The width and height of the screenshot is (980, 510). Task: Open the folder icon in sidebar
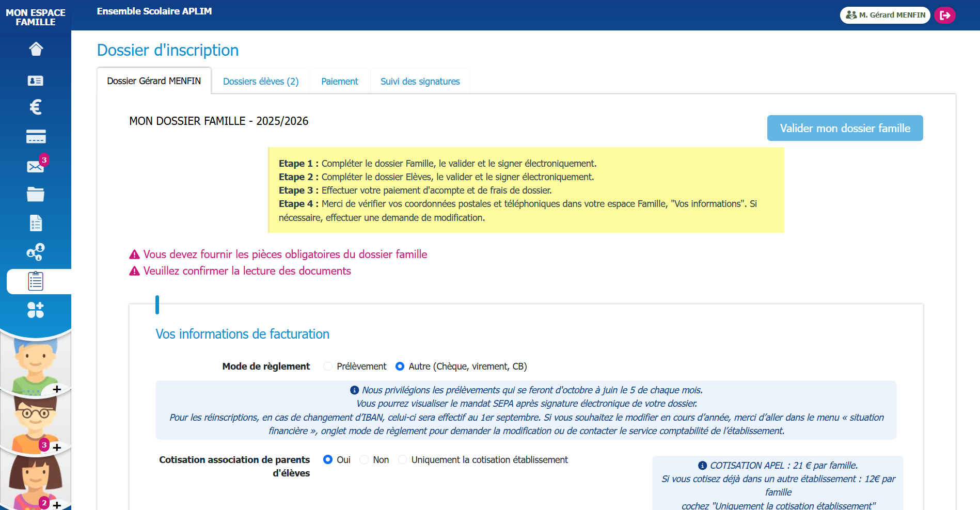coord(36,194)
